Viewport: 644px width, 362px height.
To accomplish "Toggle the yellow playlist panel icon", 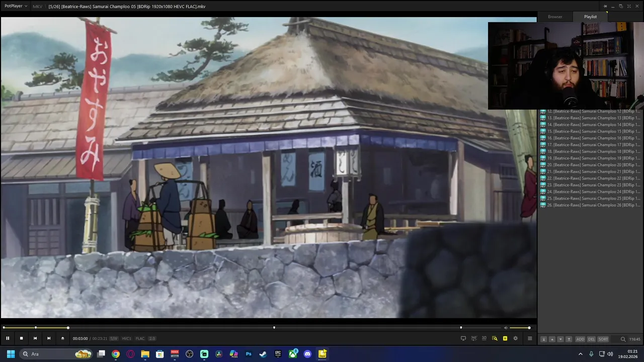I will tap(505, 338).
